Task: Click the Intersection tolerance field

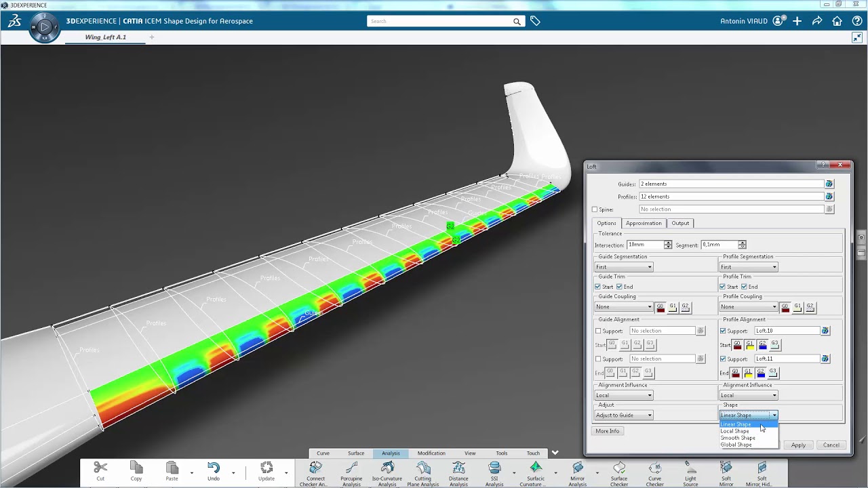Action: pyautogui.click(x=646, y=245)
